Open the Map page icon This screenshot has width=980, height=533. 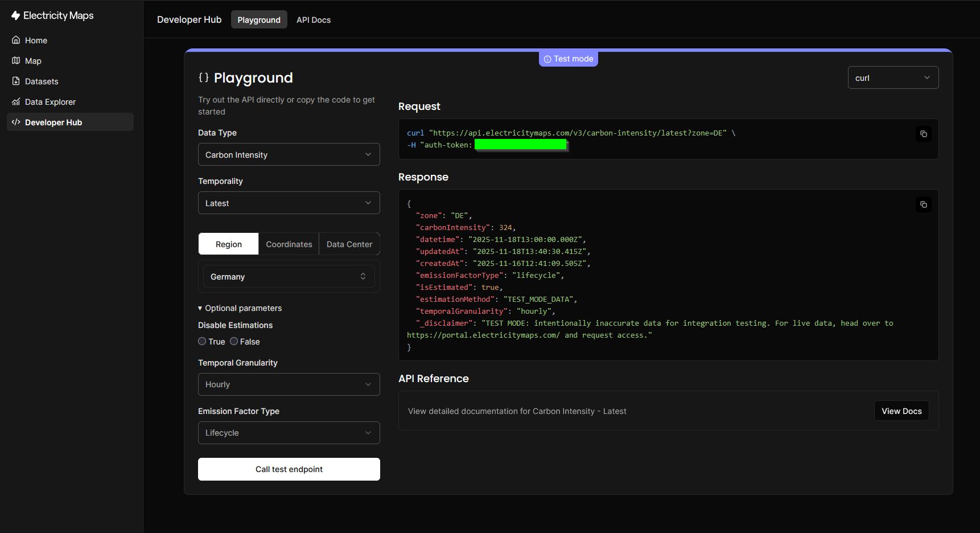point(16,61)
